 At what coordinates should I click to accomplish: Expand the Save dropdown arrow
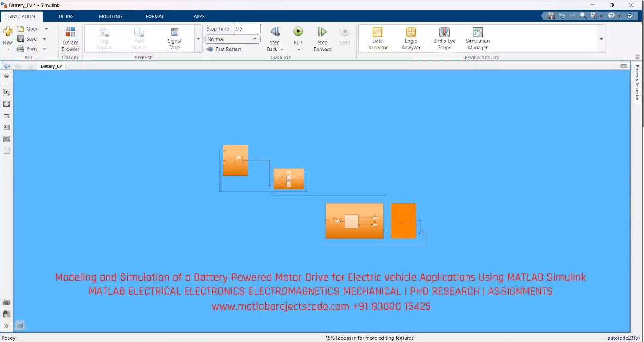click(x=45, y=38)
